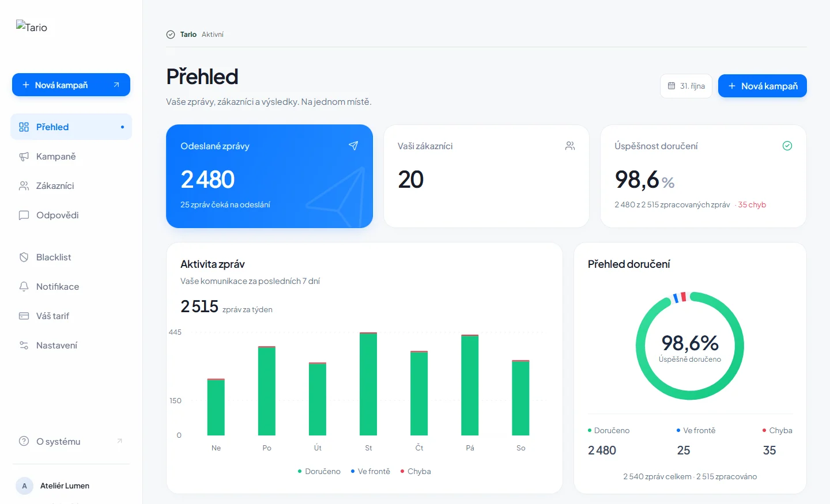Click the large "2 480" on Odeslané zprávy card

coord(207,179)
